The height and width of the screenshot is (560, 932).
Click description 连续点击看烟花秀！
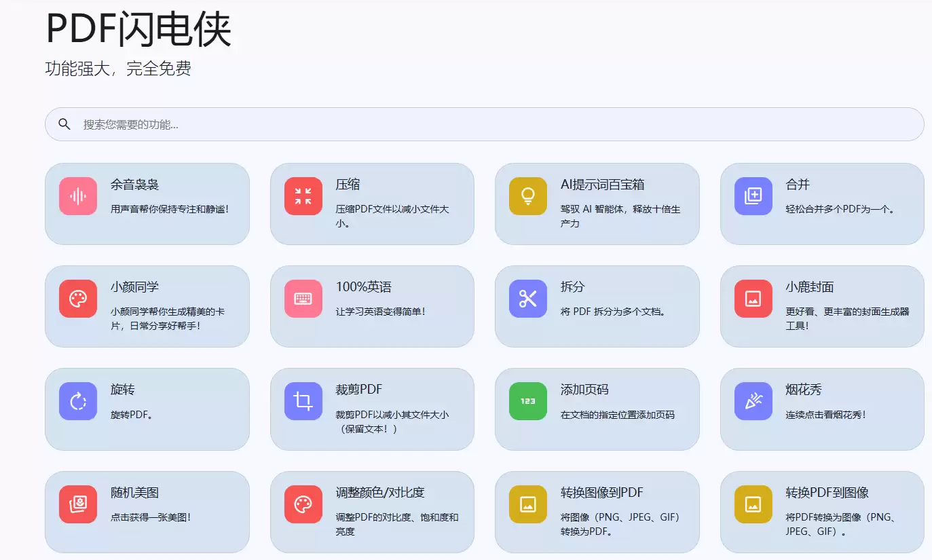826,414
